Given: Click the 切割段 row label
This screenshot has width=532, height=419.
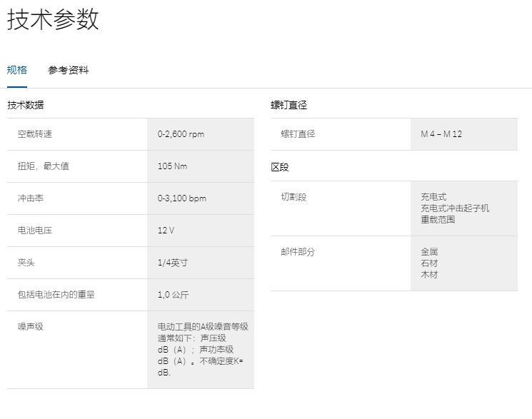Looking at the screenshot, I should click(x=293, y=197).
